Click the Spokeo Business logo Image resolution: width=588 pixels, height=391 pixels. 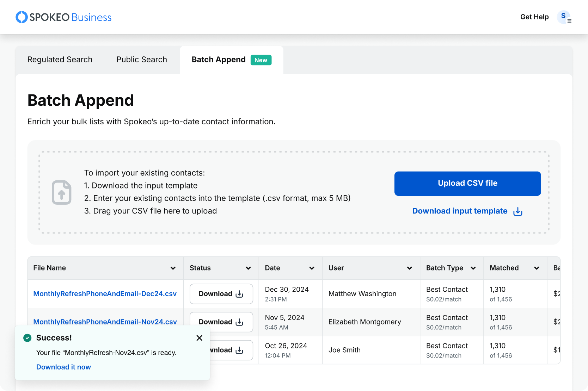coord(63,17)
